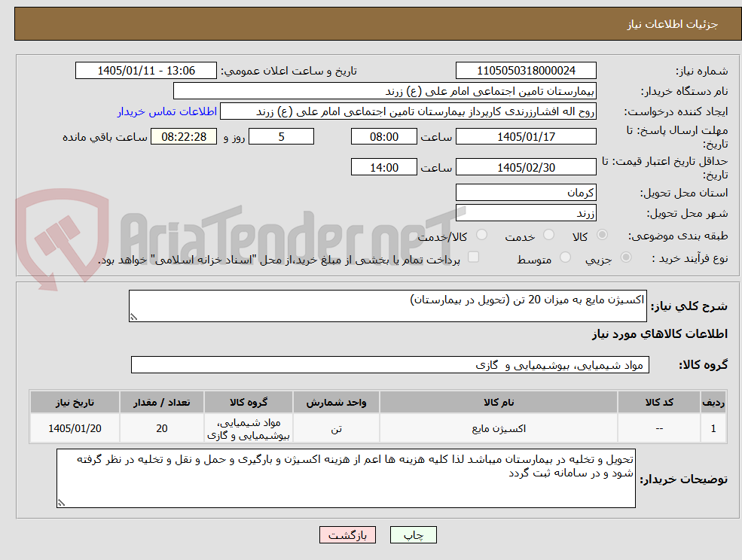The height and width of the screenshot is (560, 742).
Task: Click the resize grip of buyer notes textarea
Action: tap(61, 504)
